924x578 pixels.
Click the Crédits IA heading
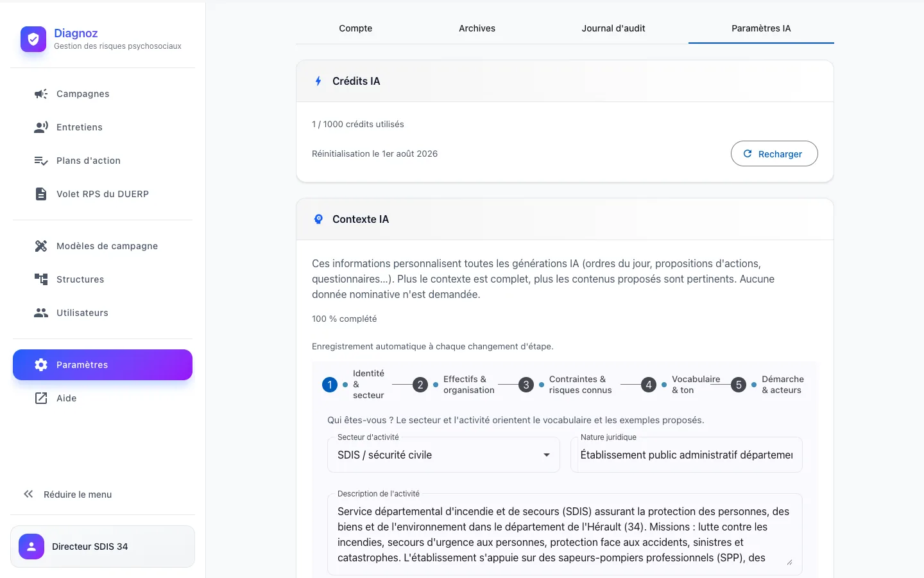(x=356, y=81)
